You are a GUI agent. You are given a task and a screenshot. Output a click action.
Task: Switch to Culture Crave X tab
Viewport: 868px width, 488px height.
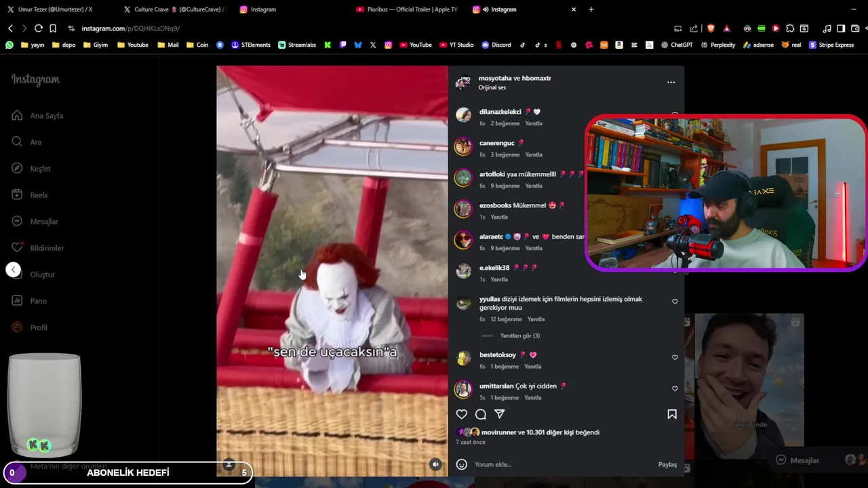coord(175,9)
